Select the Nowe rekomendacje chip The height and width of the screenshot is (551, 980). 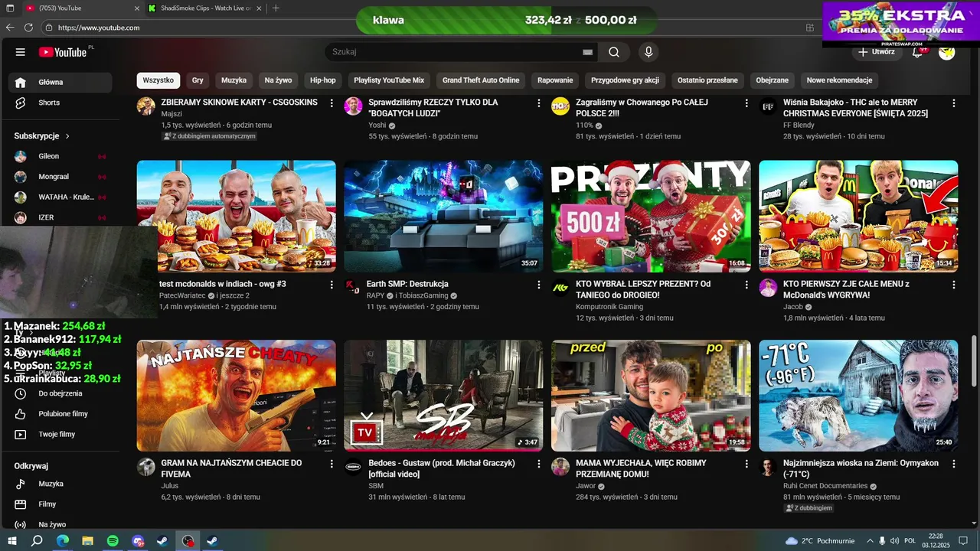(839, 80)
